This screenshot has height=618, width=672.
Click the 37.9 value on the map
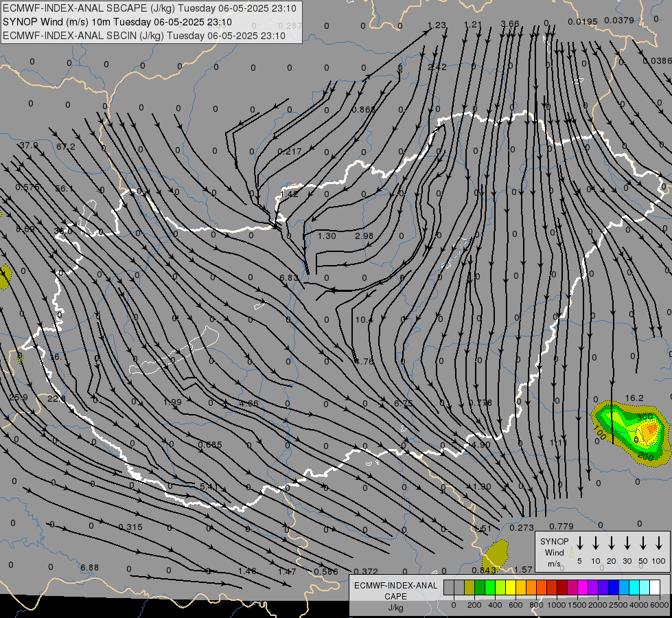click(x=29, y=146)
